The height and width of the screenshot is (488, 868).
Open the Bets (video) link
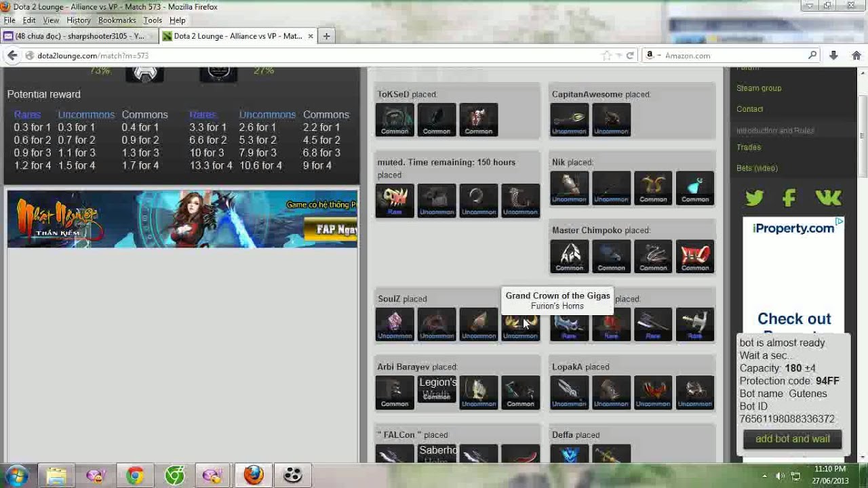tap(757, 168)
